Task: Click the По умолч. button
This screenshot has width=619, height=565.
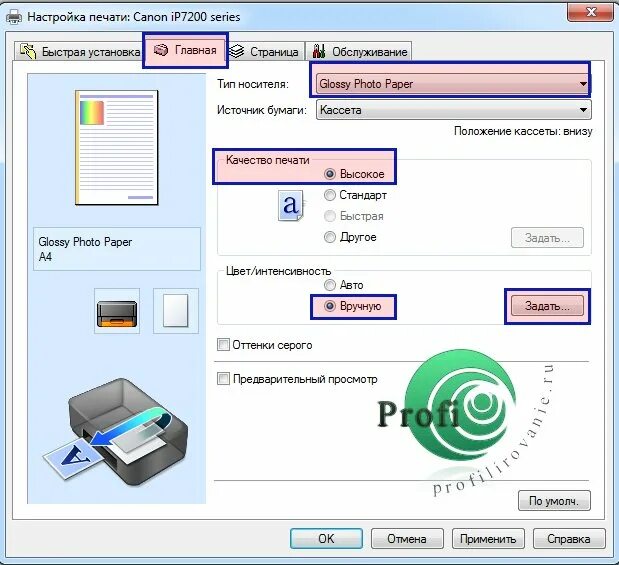Action: click(554, 501)
